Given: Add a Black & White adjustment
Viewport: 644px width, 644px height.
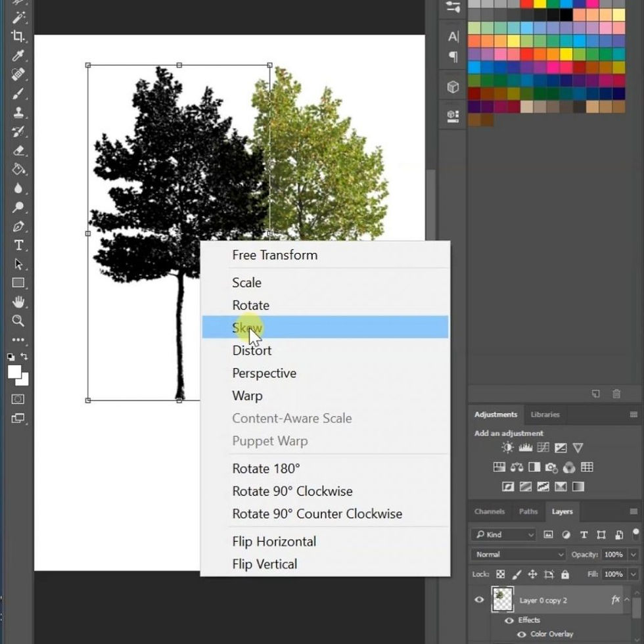Looking at the screenshot, I should click(534, 467).
